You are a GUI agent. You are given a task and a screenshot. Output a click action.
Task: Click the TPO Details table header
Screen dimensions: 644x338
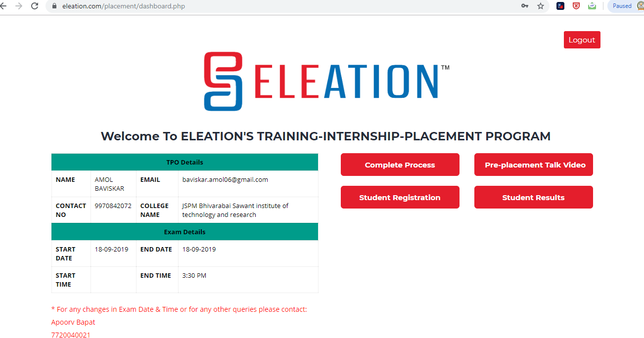point(184,162)
